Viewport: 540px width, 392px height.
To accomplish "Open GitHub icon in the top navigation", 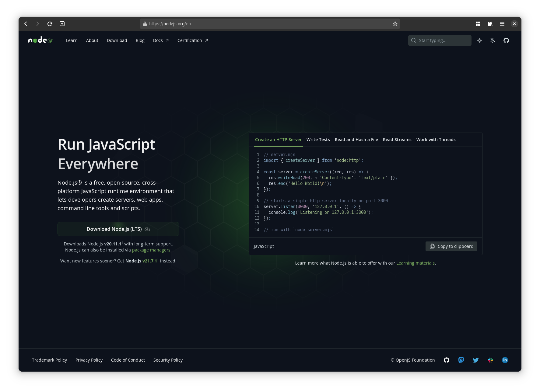I will point(506,40).
